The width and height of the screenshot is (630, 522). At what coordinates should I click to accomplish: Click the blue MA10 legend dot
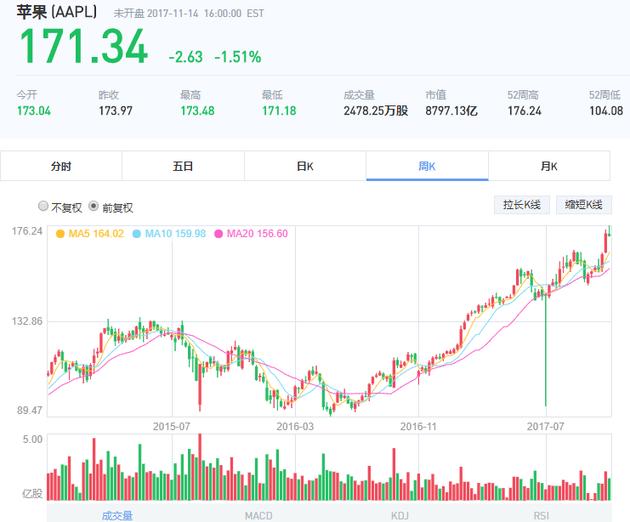coord(136,234)
